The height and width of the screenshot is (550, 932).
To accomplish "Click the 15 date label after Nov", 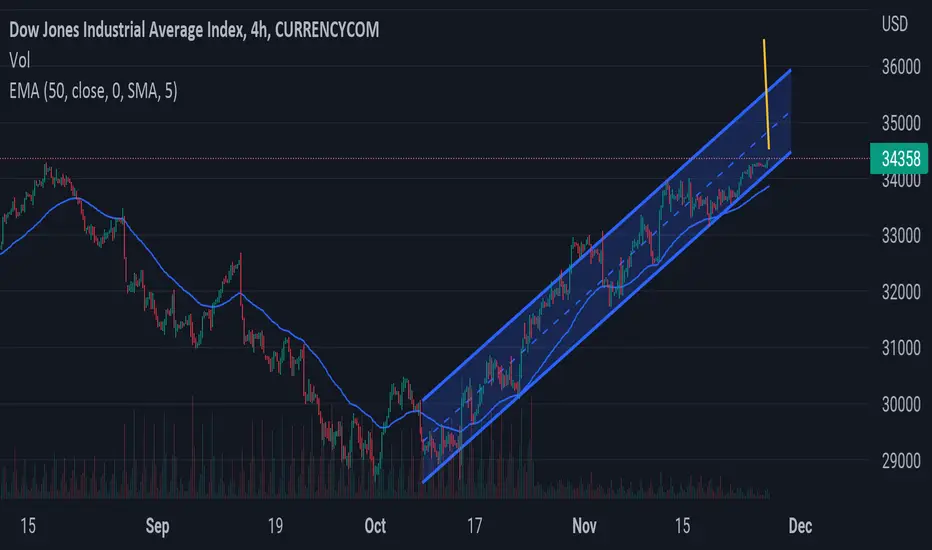I will (x=682, y=526).
